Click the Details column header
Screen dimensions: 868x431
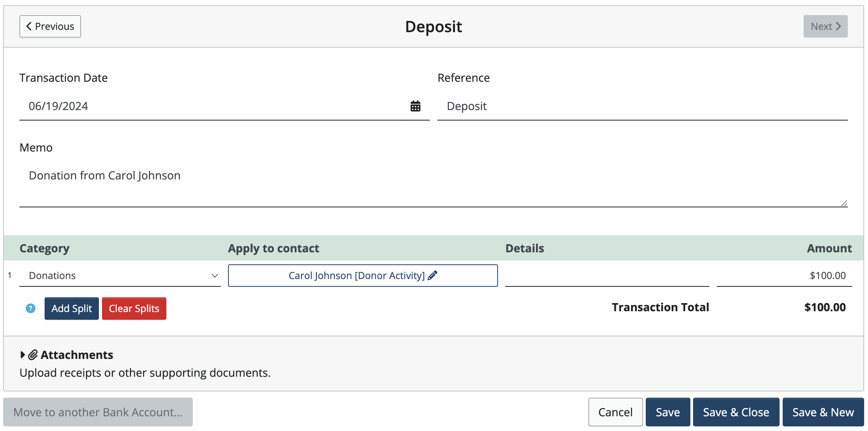coord(524,248)
